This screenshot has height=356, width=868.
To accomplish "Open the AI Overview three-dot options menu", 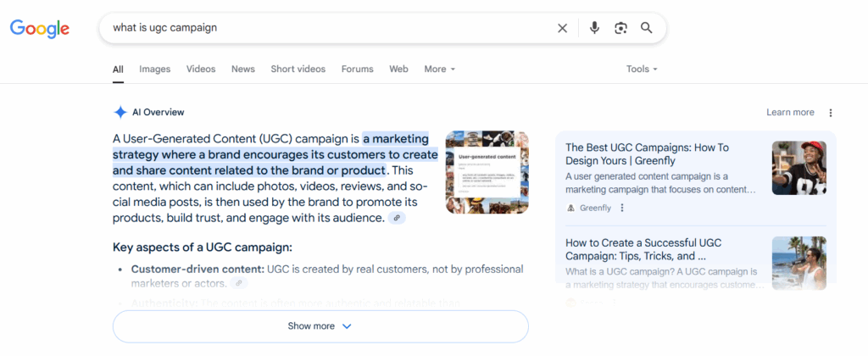I will [831, 113].
